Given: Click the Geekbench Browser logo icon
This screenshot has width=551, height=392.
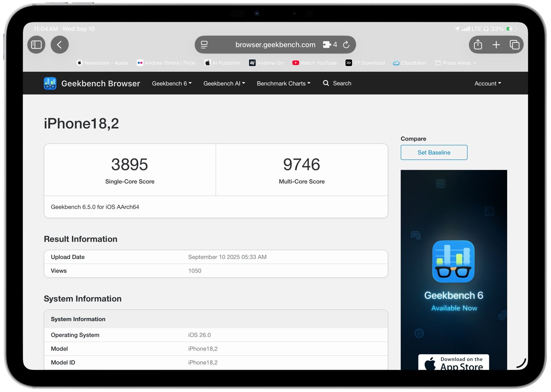Looking at the screenshot, I should [50, 83].
